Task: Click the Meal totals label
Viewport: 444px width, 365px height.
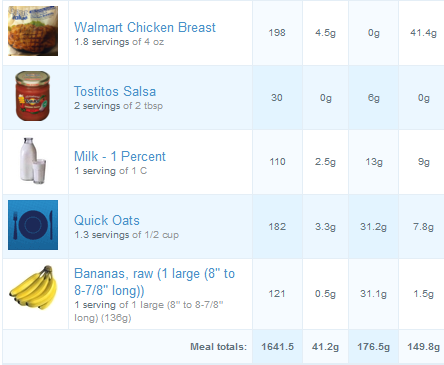Action: tap(218, 347)
